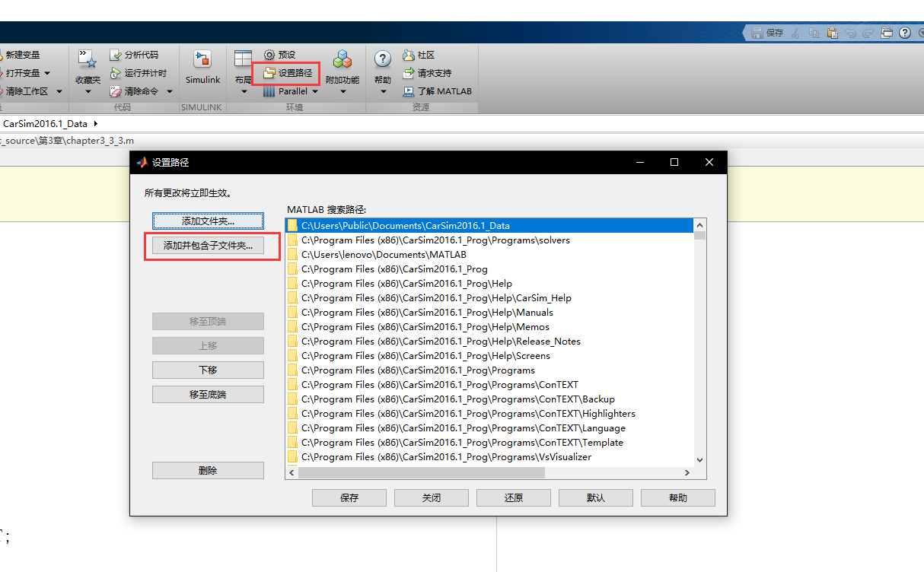Launch Simulink from the toolbar icon
This screenshot has width=924, height=572.
tap(202, 60)
